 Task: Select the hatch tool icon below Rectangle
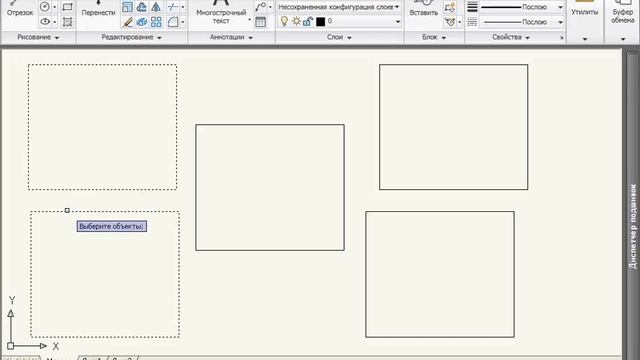tap(67, 22)
